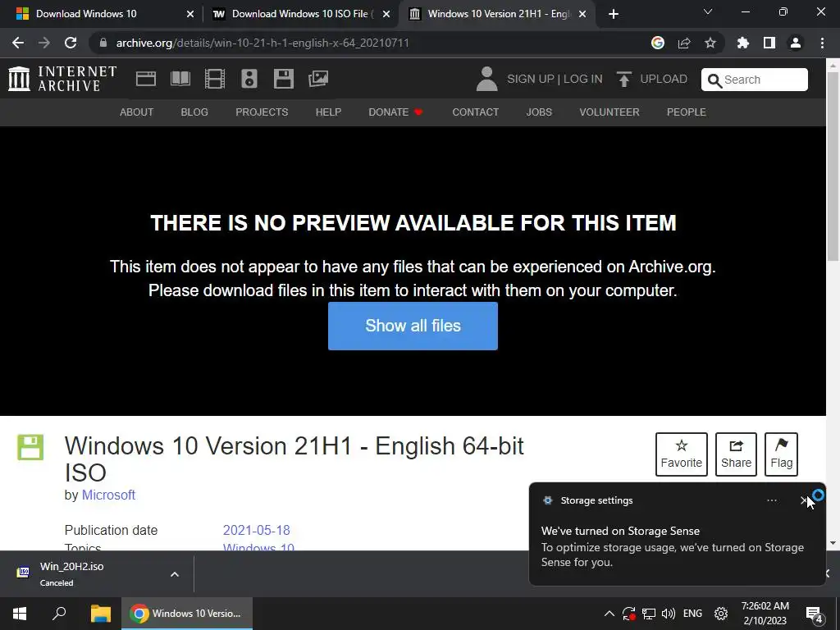This screenshot has height=630, width=840.
Task: Bookmark this page with the star icon
Action: (710, 43)
